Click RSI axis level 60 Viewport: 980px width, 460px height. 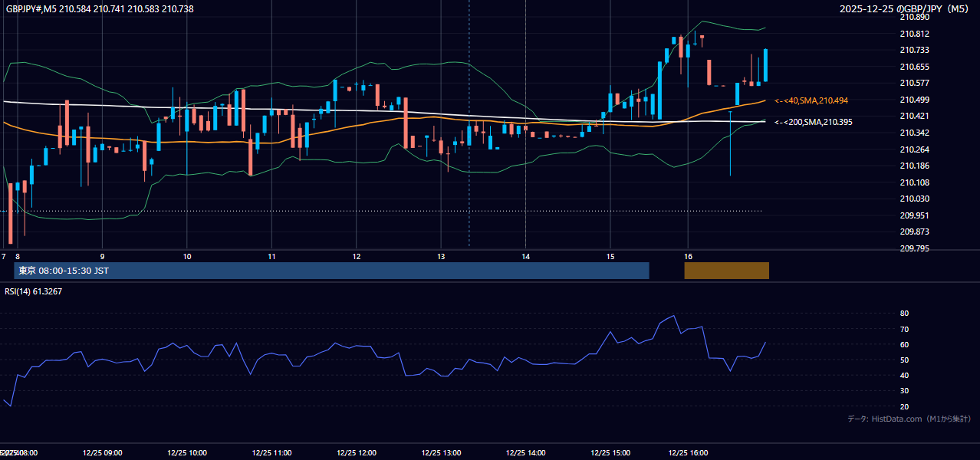click(x=904, y=344)
